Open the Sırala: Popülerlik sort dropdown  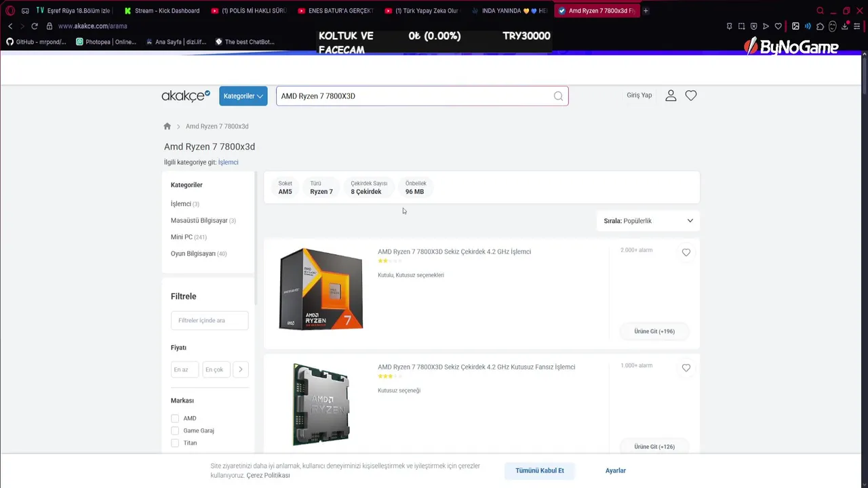[648, 221]
